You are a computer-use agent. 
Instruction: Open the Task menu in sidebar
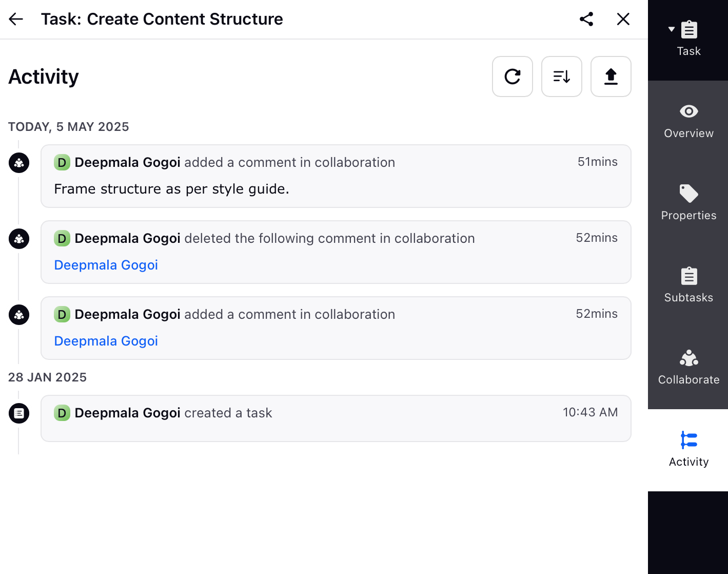688,40
